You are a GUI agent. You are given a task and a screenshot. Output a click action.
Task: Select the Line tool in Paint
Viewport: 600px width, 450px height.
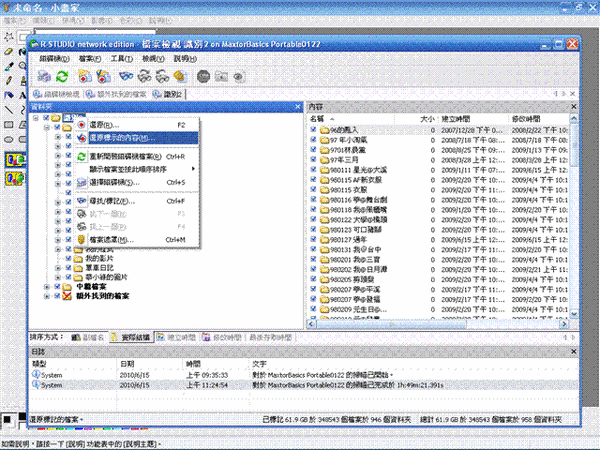coord(9,110)
